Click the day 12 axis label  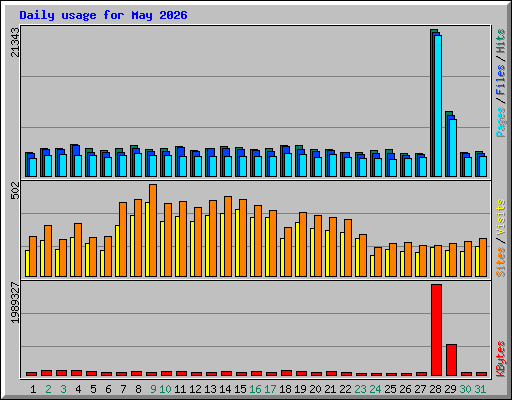click(x=195, y=389)
